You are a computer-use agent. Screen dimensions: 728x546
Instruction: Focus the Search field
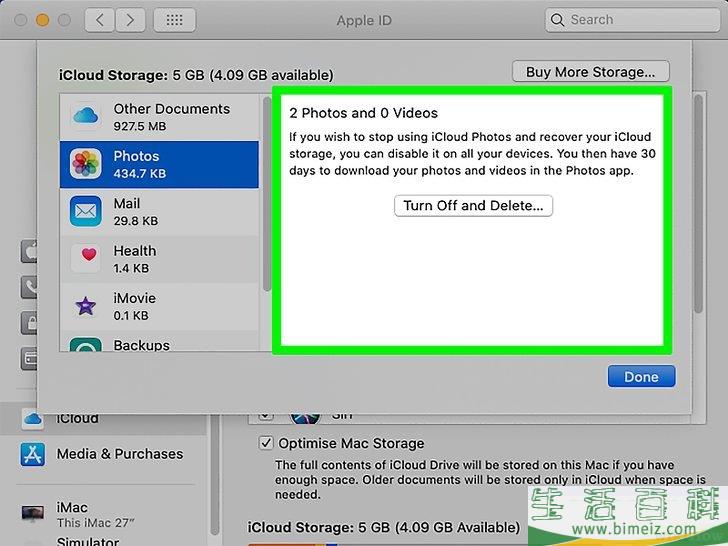point(632,20)
